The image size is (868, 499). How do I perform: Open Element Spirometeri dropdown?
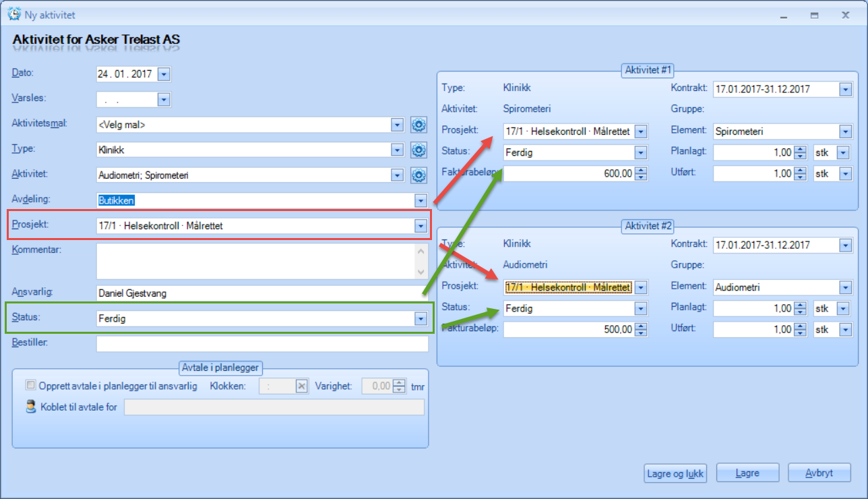(846, 131)
